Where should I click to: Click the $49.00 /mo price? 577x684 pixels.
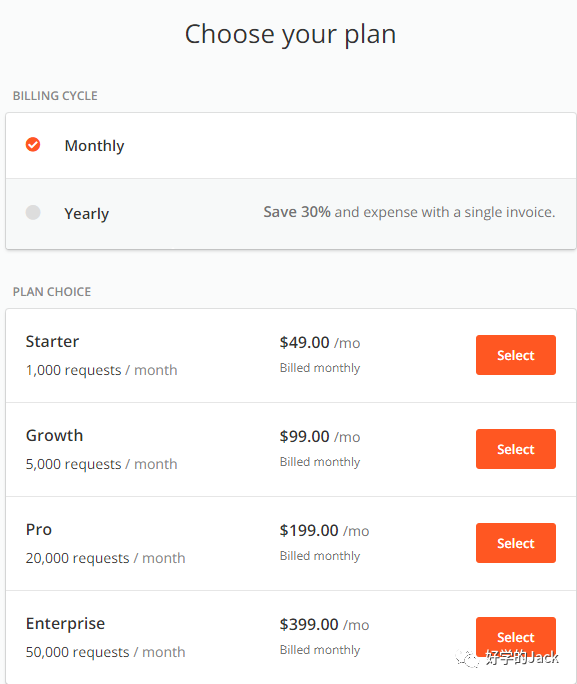(320, 342)
